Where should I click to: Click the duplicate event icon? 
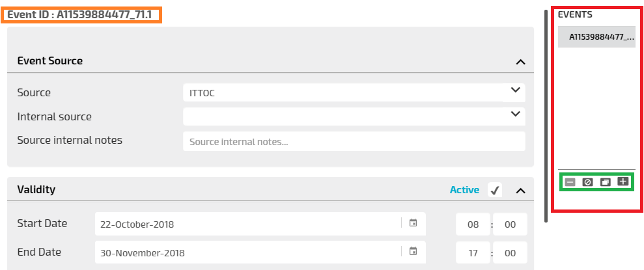point(605,182)
